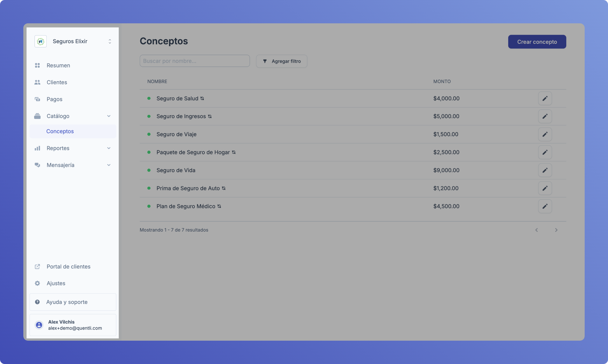608x364 pixels.
Task: Click Agregar filtro button
Action: click(282, 61)
